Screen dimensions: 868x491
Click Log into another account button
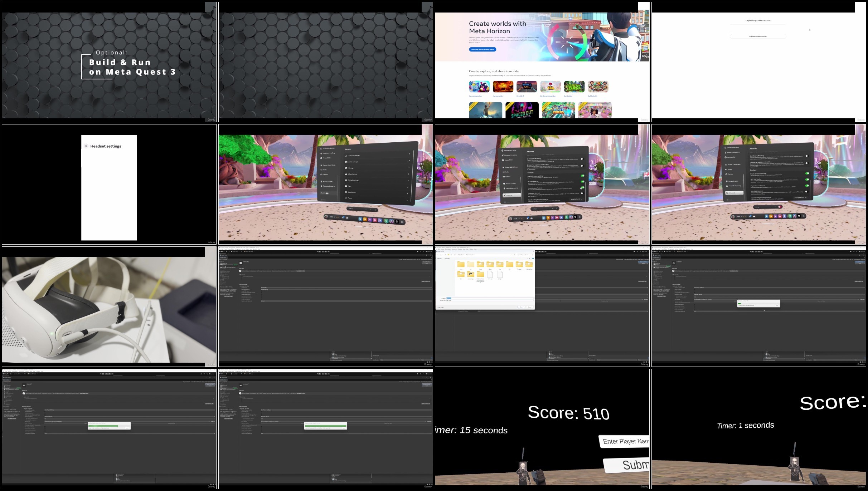[x=758, y=36]
